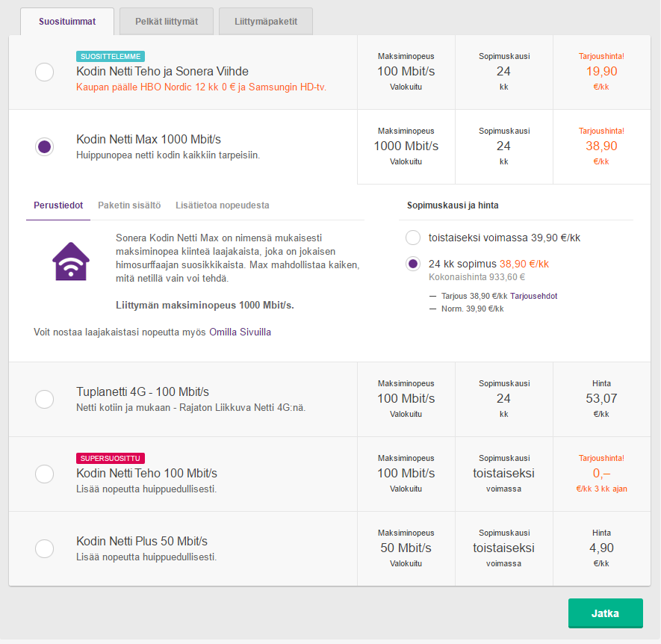Open the Liittymäpaketit tab
The image size is (661, 644).
266,22
